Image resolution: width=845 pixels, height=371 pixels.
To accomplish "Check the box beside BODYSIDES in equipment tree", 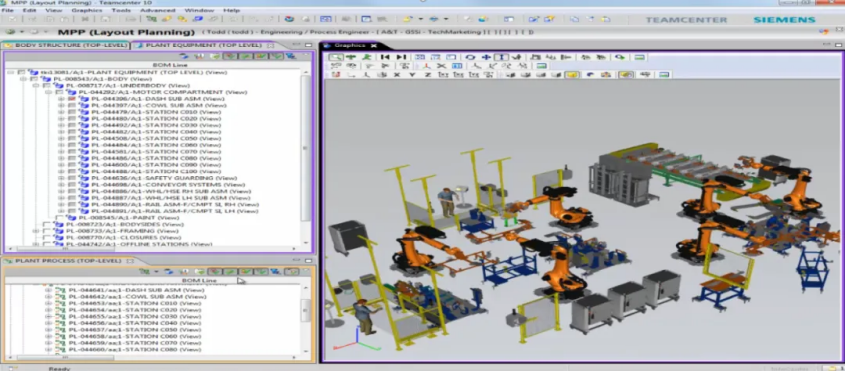I will point(46,224).
